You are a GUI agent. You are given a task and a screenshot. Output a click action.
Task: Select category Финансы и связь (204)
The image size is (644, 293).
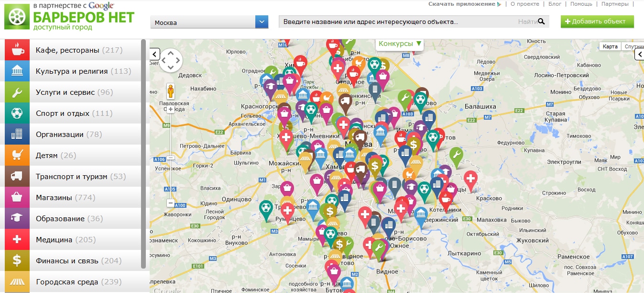(x=73, y=260)
